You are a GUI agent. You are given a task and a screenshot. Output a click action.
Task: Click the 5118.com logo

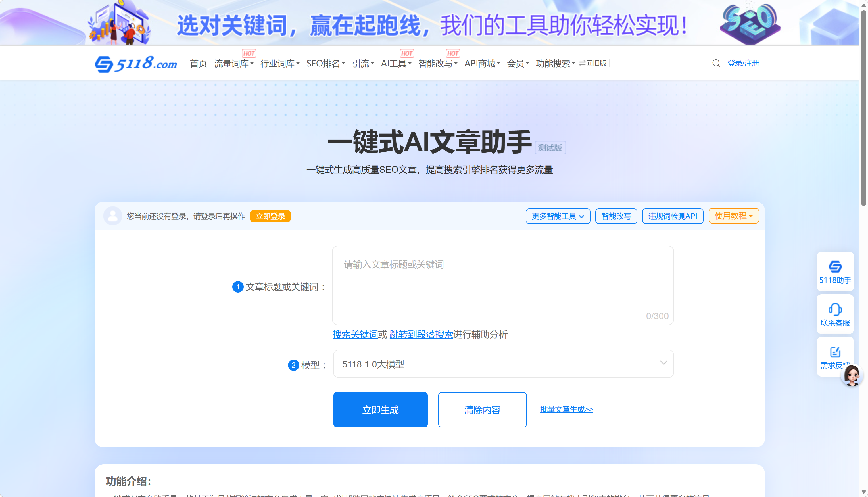point(136,64)
